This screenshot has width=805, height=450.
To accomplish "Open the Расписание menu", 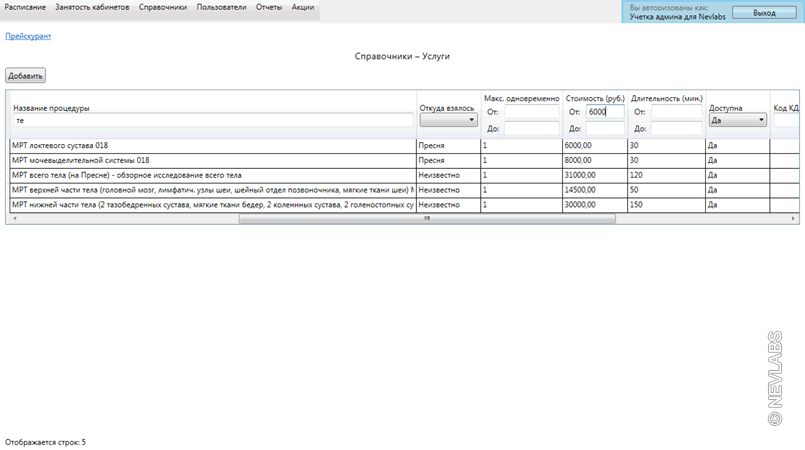I will [x=25, y=7].
